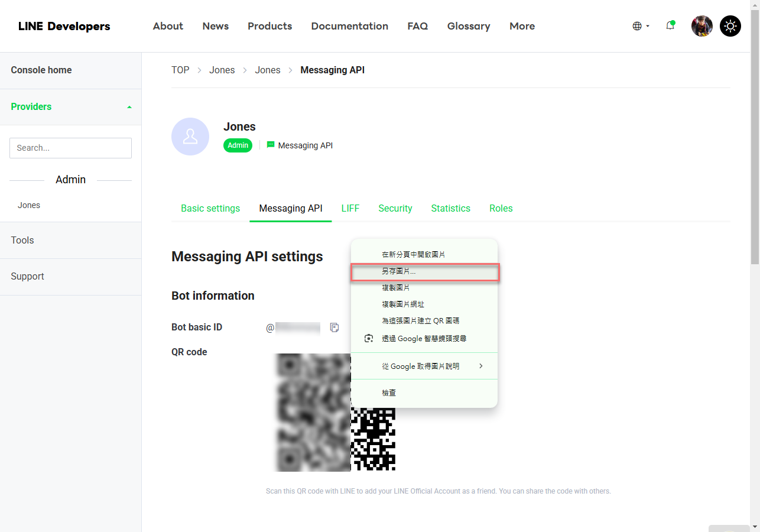Open the language globe selector
The height and width of the screenshot is (532, 760).
(641, 26)
